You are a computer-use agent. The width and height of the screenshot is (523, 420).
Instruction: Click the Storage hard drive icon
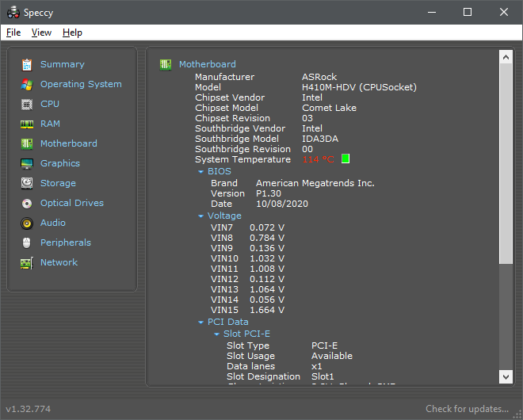(27, 184)
